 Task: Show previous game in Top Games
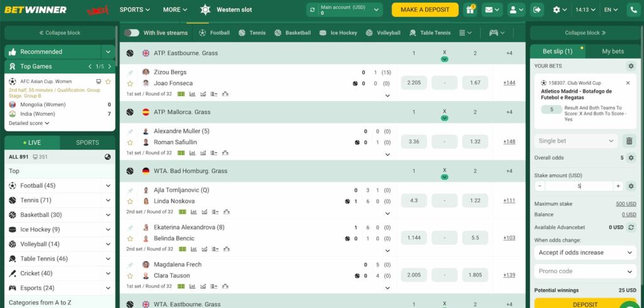90,66
